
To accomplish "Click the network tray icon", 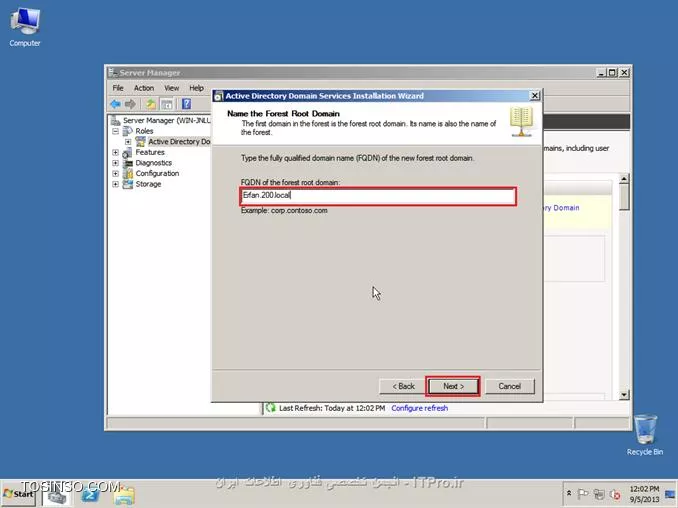I will pyautogui.click(x=599, y=494).
